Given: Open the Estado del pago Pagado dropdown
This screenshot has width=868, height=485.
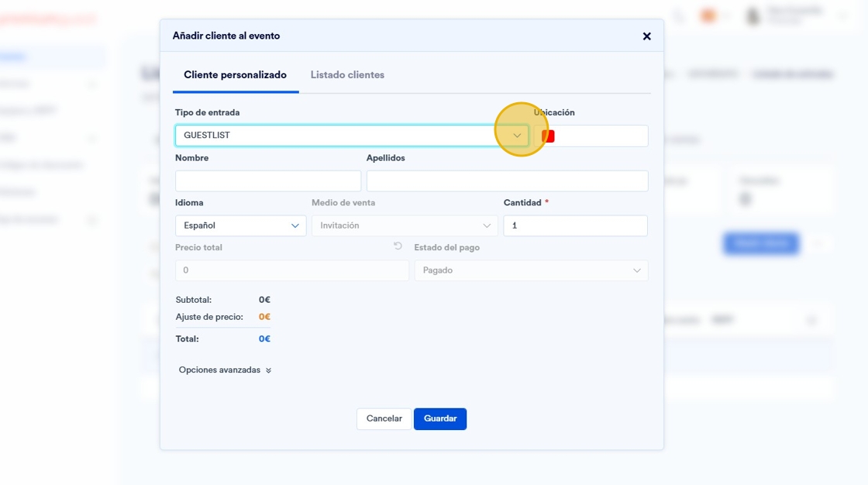Looking at the screenshot, I should click(x=531, y=270).
